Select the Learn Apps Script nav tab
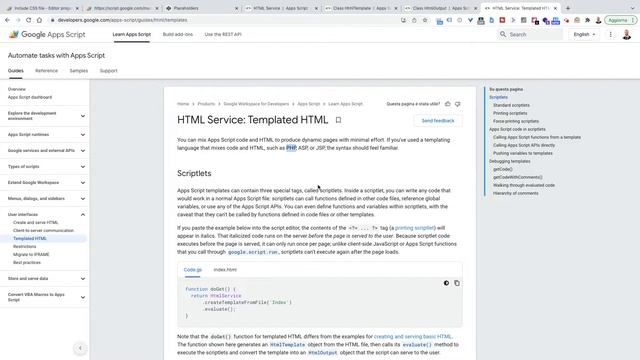The height and width of the screenshot is (360, 640). point(131,35)
